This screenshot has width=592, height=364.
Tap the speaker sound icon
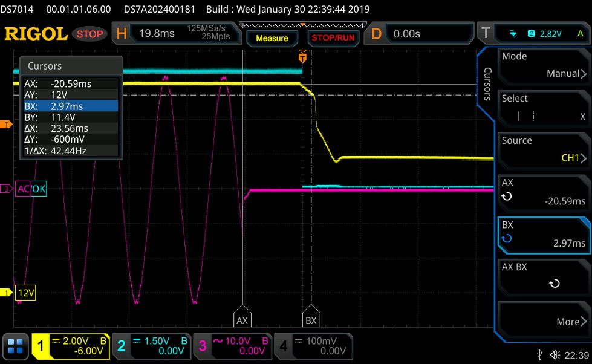pyautogui.click(x=555, y=355)
